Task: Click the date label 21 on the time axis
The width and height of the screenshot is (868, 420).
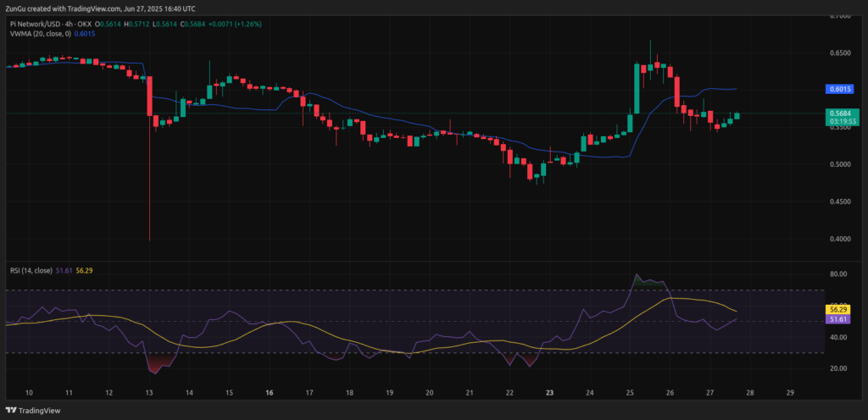Action: point(470,392)
